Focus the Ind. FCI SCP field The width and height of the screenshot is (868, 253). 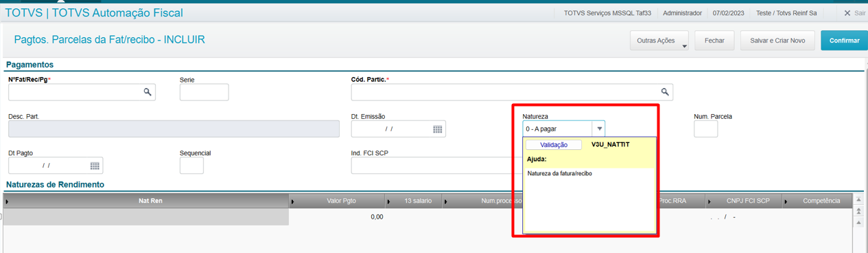pyautogui.click(x=436, y=166)
